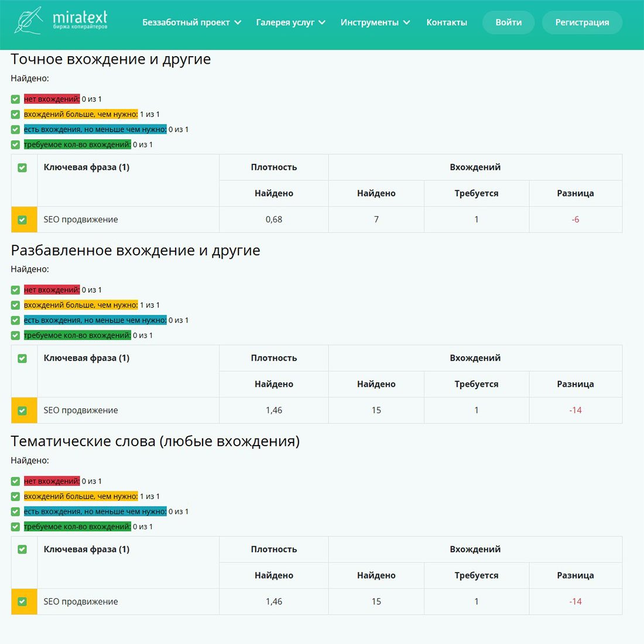Viewport: 644px width, 644px height.
Task: Toggle 'вхождений больше, чем нужно' under Тематические слова
Action: pyautogui.click(x=15, y=496)
